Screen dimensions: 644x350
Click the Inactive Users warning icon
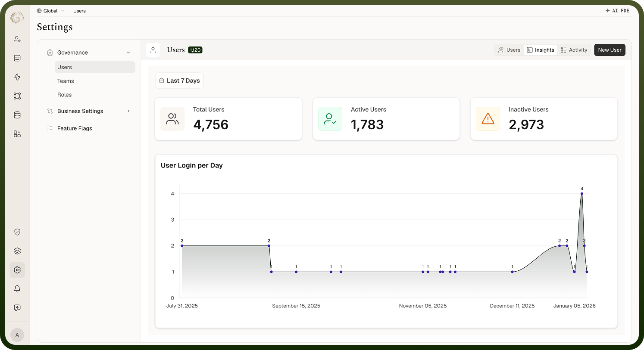[x=488, y=119]
